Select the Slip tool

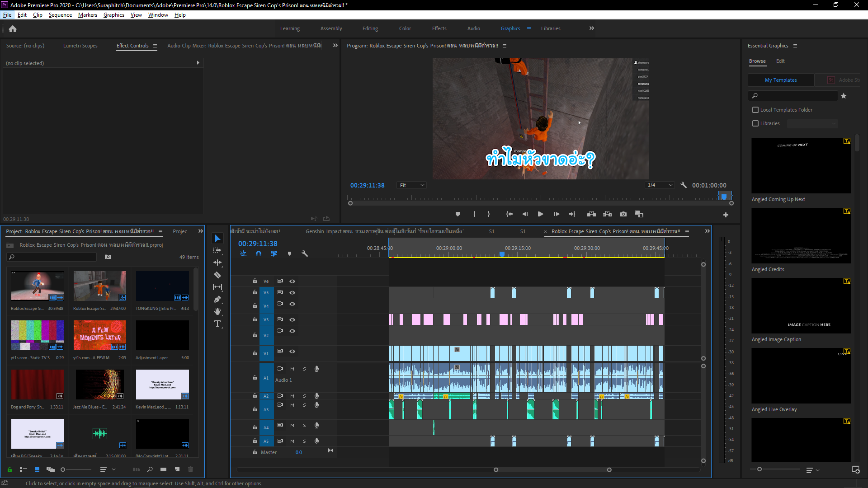click(217, 287)
